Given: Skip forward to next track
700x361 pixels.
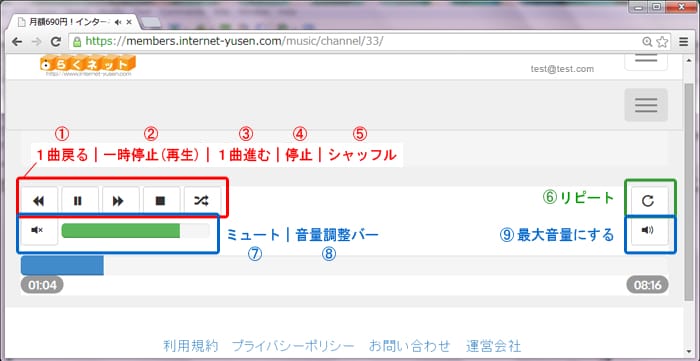Looking at the screenshot, I should tap(118, 201).
